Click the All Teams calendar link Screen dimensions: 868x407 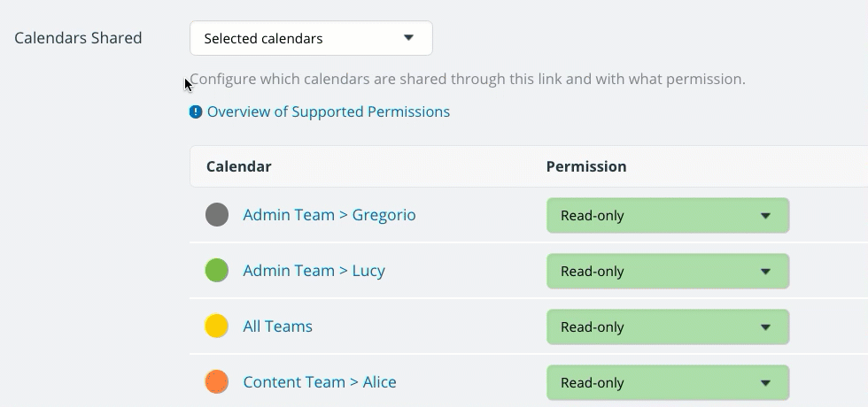(x=278, y=326)
